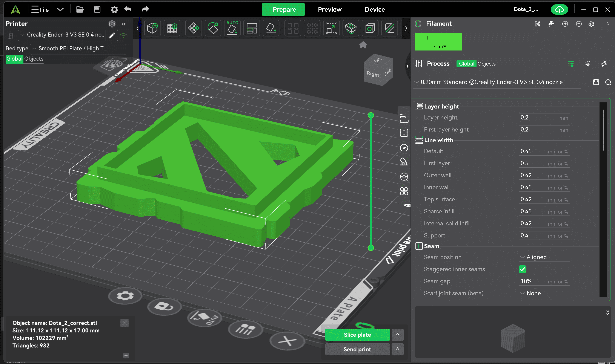The height and width of the screenshot is (364, 615).
Task: Click the Arrange objects icon
Action: pos(252,28)
